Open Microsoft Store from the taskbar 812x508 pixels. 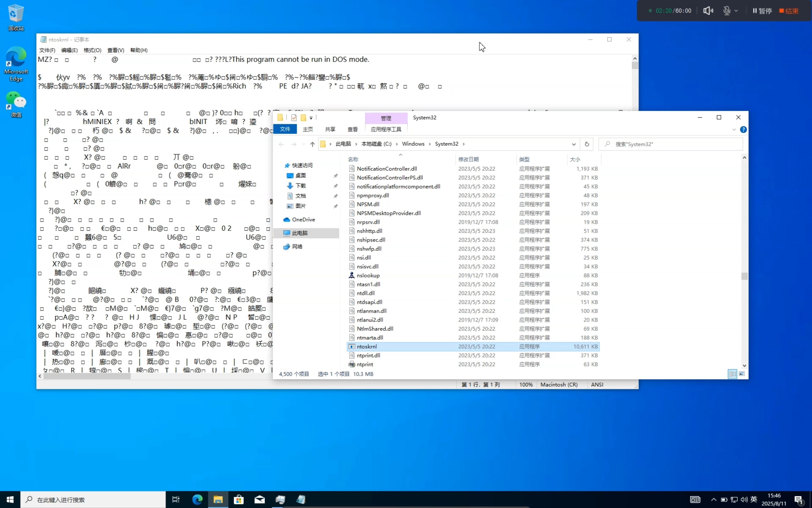pos(238,500)
